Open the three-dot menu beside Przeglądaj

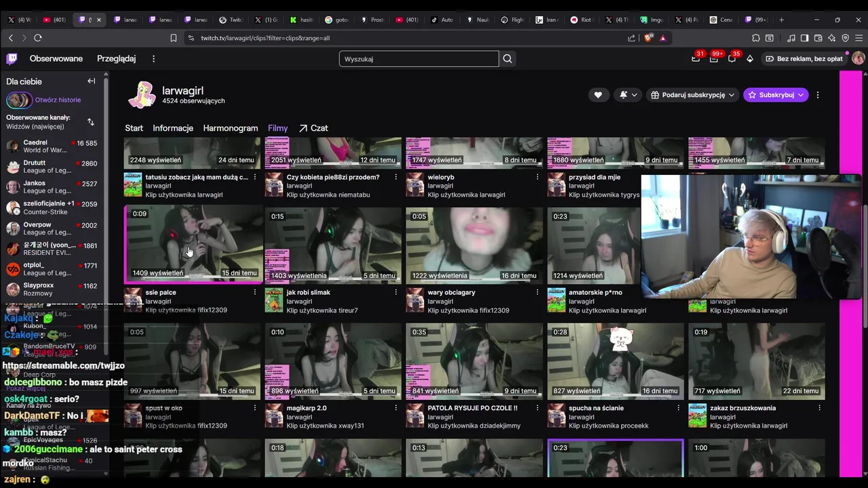pos(153,59)
